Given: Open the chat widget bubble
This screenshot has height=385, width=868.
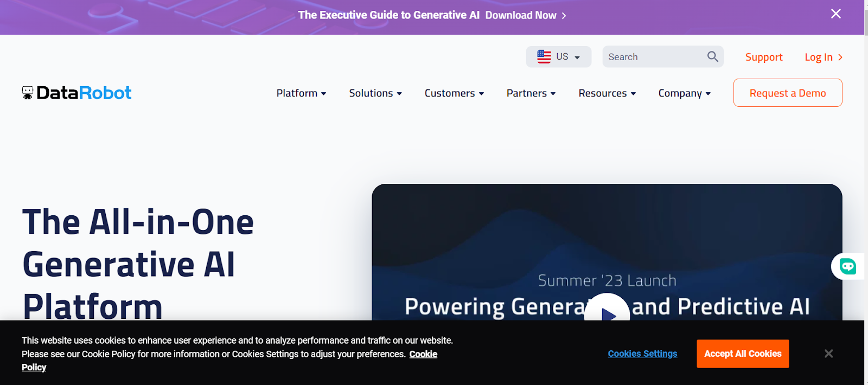Looking at the screenshot, I should tap(847, 266).
